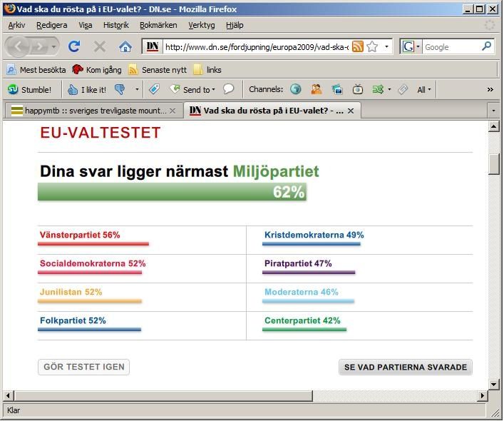Click the green 62% result bar
Screen dimensions: 504x421
tap(172, 192)
